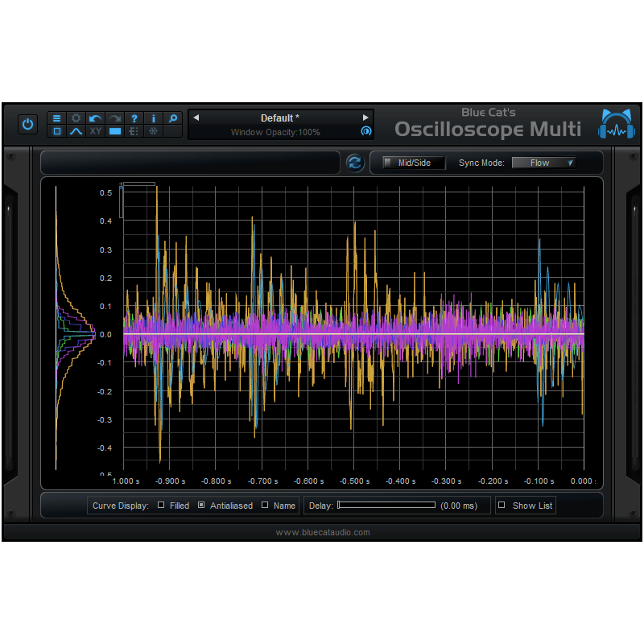Click the power button to bypass plugin
The height and width of the screenshot is (644, 644).
coord(27,124)
